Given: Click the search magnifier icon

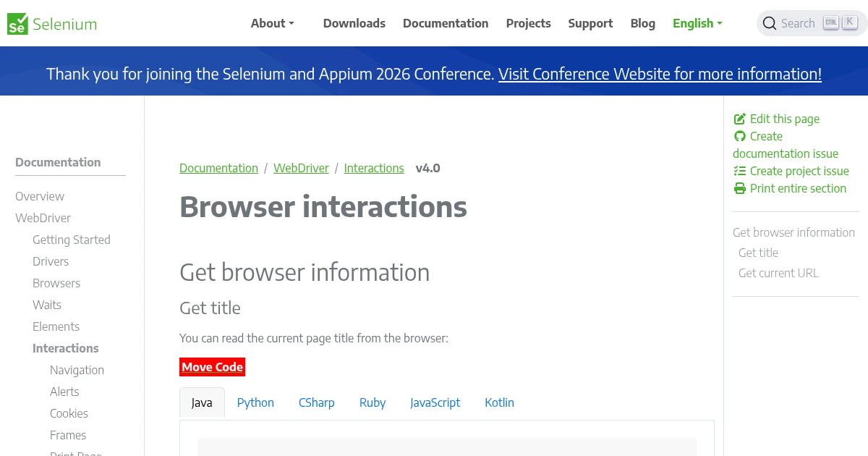Looking at the screenshot, I should click(770, 23).
